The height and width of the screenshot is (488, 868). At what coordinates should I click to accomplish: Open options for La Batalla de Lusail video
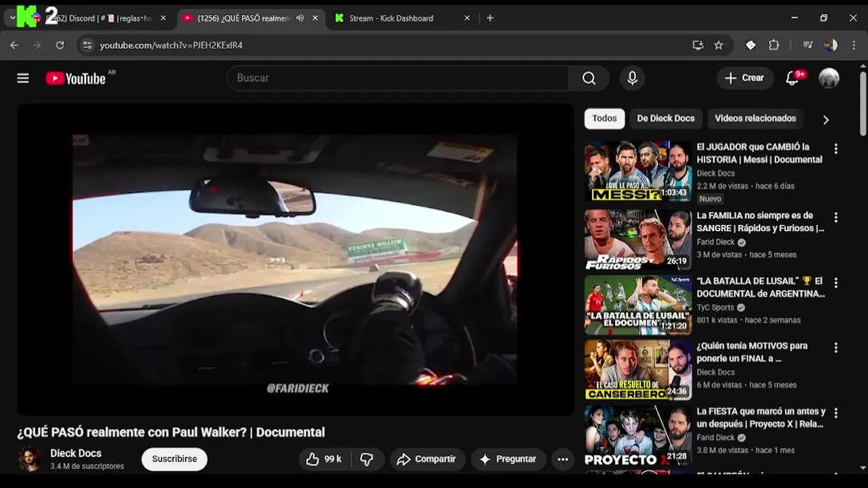(835, 283)
